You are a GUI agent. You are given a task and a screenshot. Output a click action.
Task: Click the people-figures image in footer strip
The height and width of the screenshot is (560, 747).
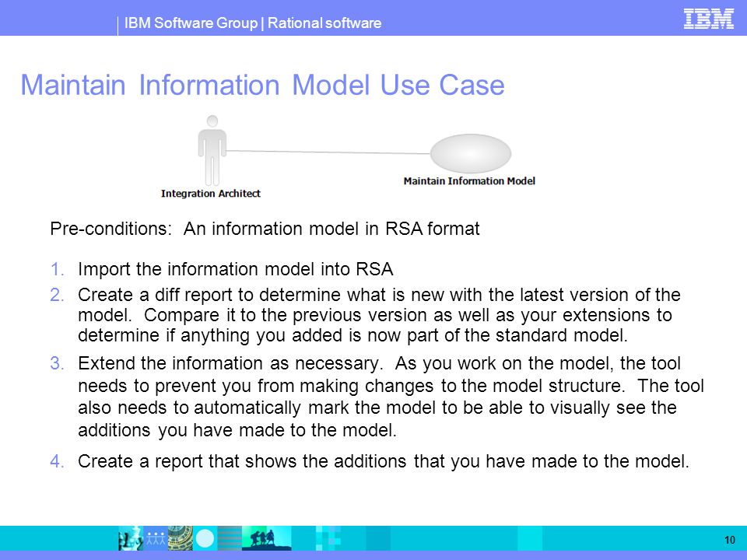156,538
